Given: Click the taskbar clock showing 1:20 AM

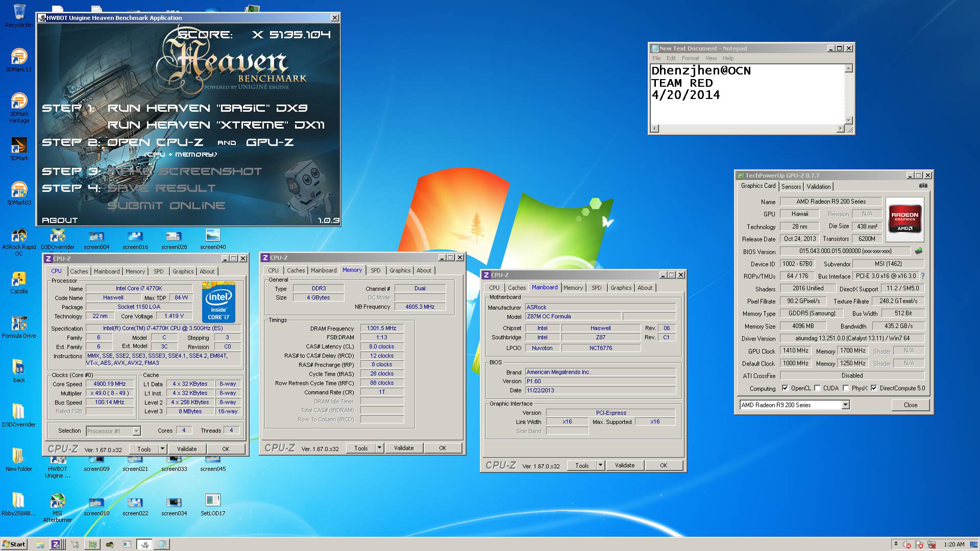Looking at the screenshot, I should coord(954,544).
